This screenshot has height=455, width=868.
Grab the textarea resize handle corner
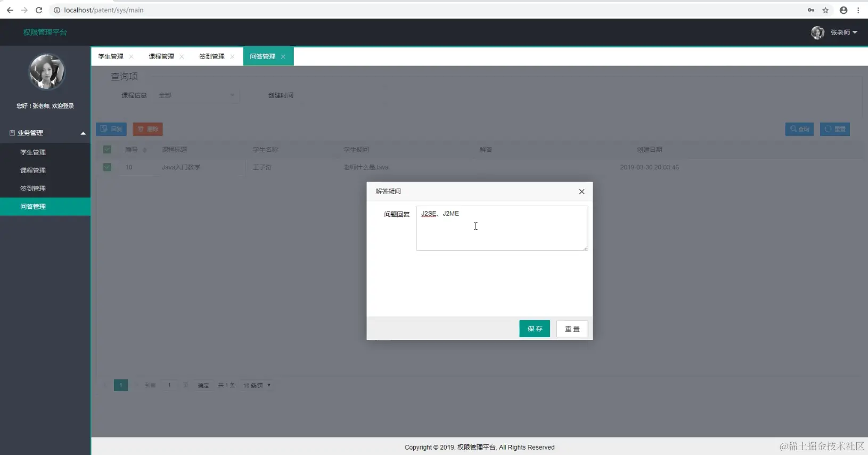(x=585, y=248)
